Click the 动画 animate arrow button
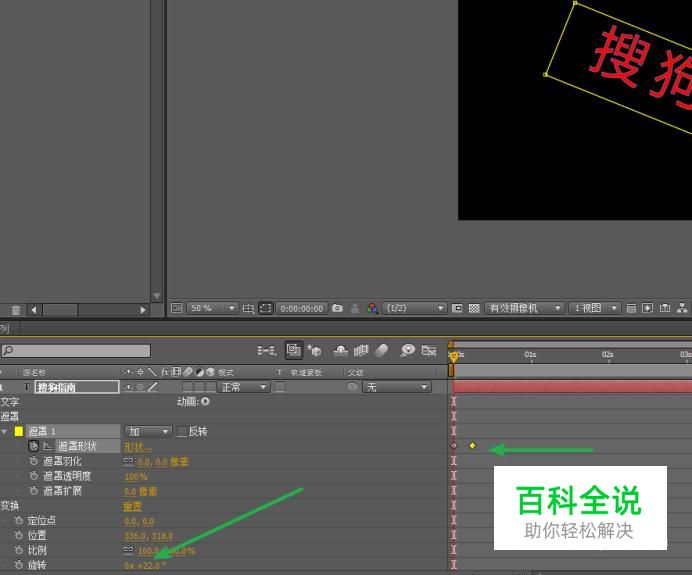 (205, 402)
